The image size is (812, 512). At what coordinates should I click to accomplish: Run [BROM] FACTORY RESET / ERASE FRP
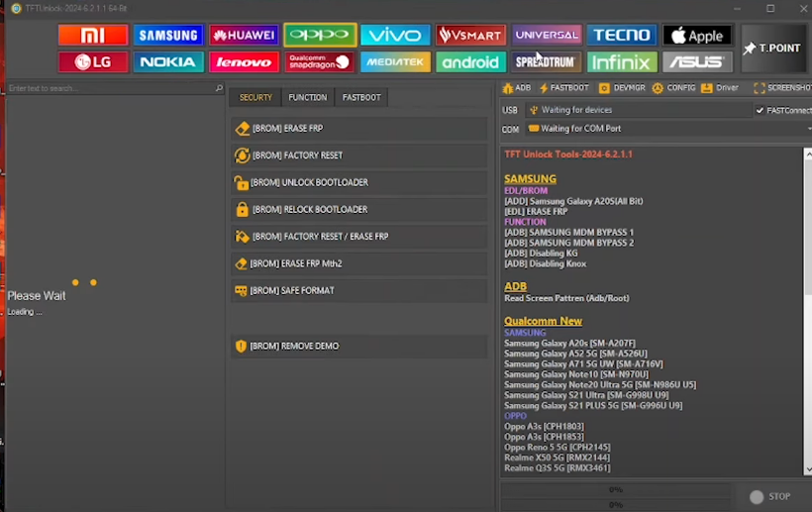pos(358,237)
